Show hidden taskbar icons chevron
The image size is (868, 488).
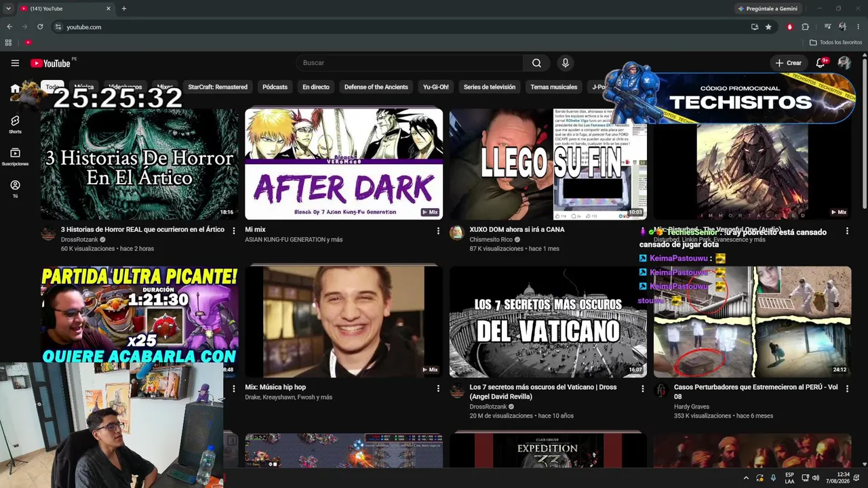pyautogui.click(x=746, y=478)
